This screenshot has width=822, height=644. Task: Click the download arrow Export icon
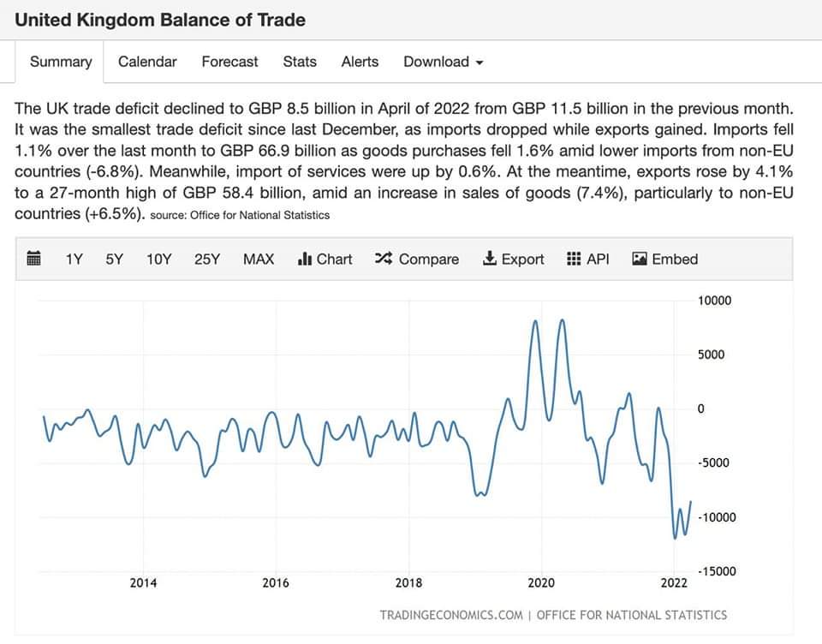point(489,259)
